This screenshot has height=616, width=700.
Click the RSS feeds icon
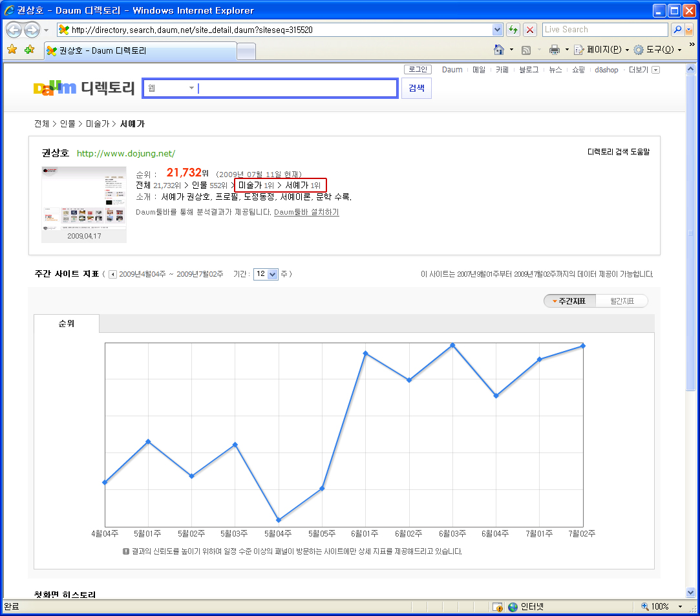coord(526,50)
